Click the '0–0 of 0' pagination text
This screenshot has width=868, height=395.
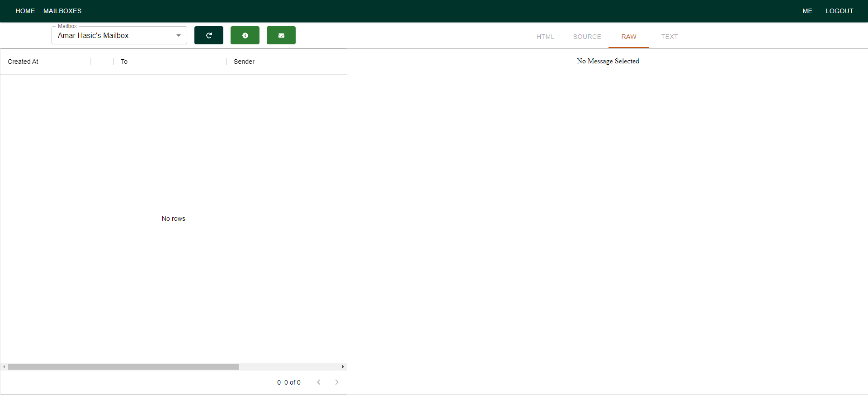pyautogui.click(x=289, y=382)
